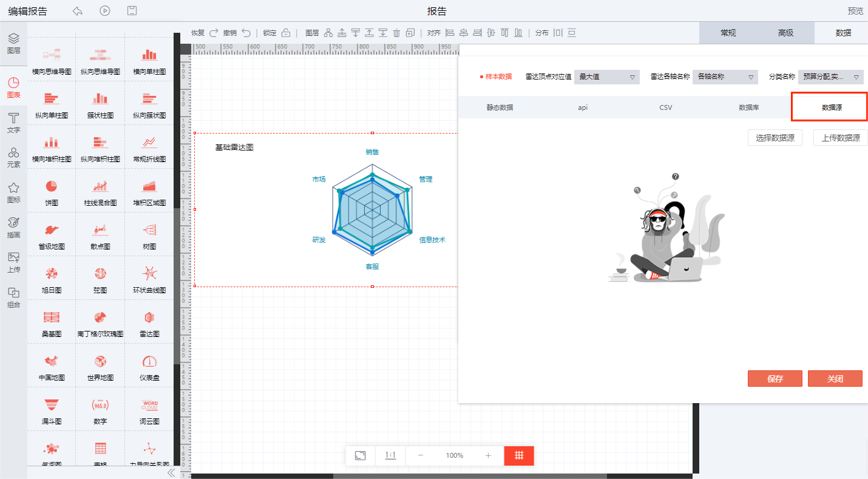Switch to the CSV tab

point(666,107)
